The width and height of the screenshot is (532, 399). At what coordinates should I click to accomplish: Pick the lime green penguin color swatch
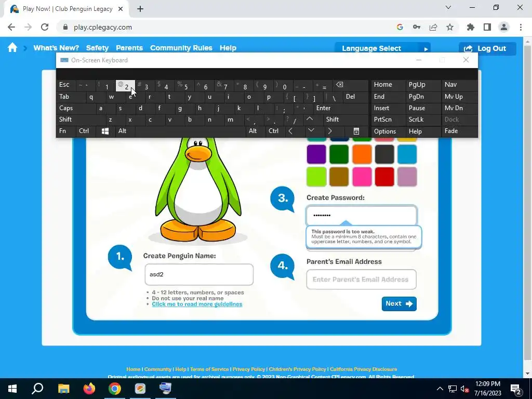[x=316, y=177]
